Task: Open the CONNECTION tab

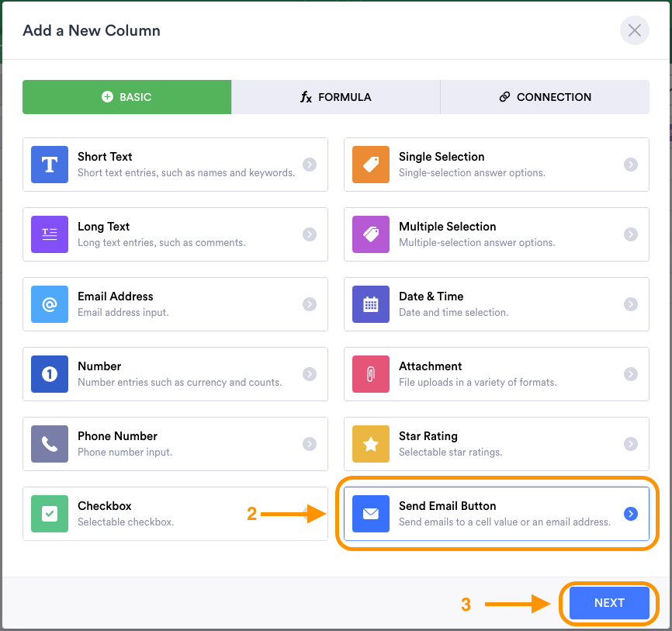Action: [545, 97]
